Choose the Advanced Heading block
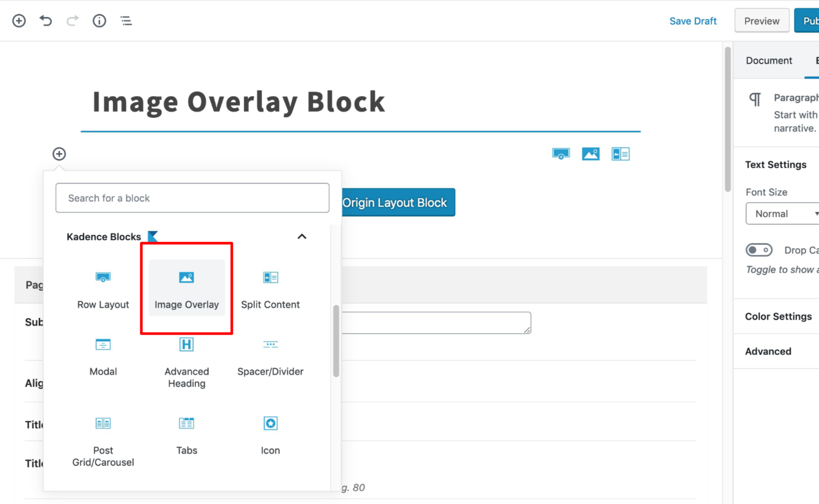Screen dimensions: 819x504 click(187, 362)
